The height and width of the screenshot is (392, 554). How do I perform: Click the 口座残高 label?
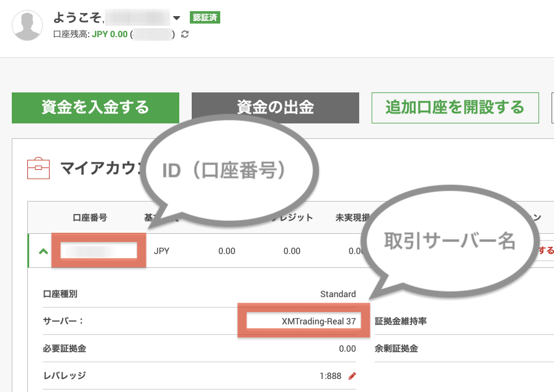pos(71,34)
